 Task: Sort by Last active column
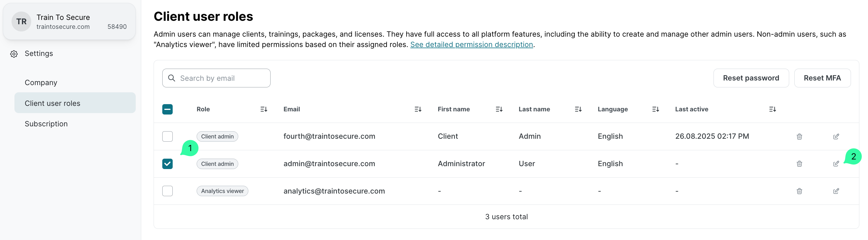pyautogui.click(x=772, y=109)
